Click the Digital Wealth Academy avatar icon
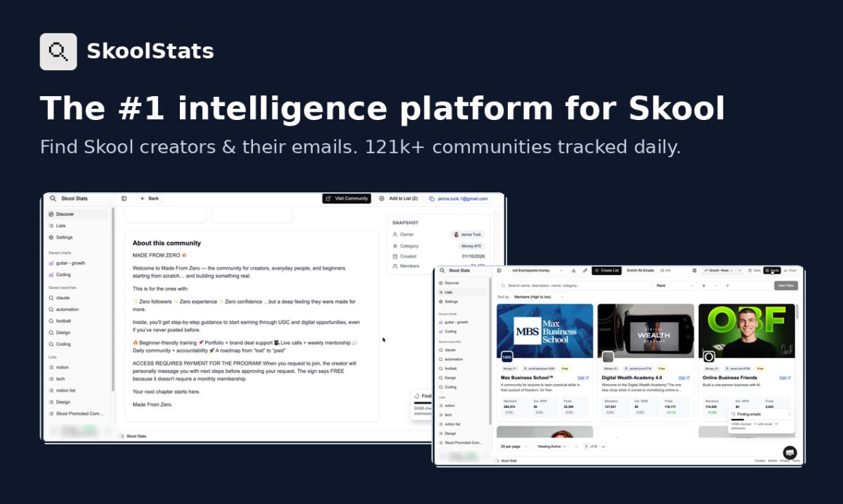 (x=608, y=357)
